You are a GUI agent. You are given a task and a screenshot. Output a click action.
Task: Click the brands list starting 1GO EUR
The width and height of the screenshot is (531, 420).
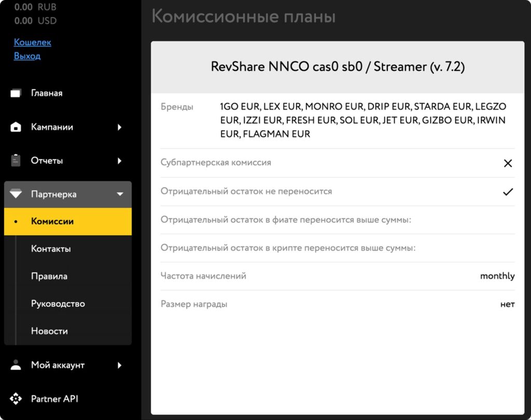coord(362,120)
